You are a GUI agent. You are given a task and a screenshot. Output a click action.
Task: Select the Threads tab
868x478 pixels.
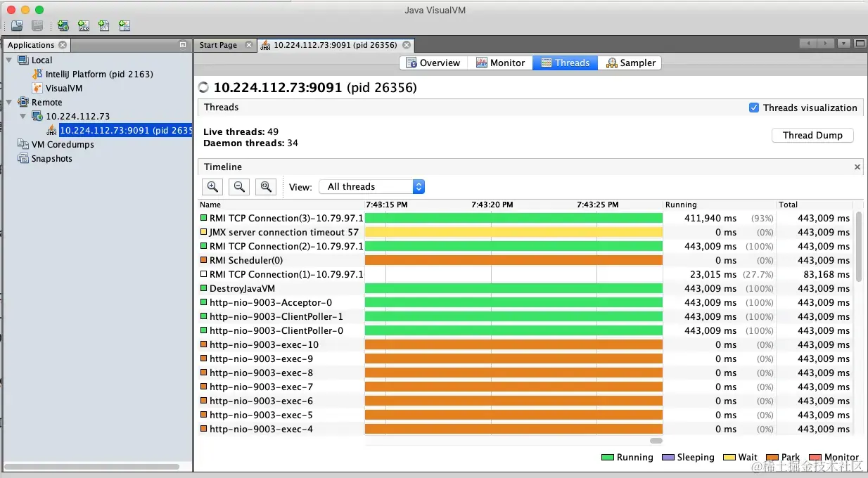(x=565, y=63)
